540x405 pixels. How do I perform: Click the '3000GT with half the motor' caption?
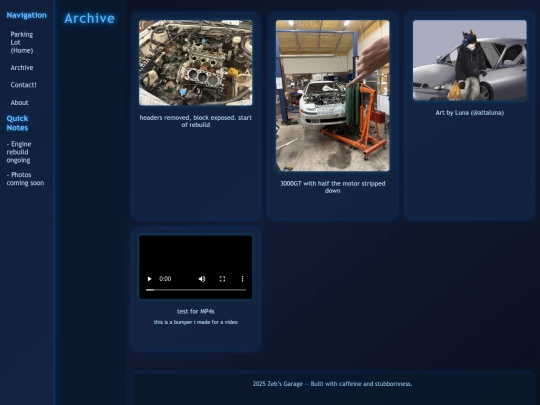click(x=333, y=187)
